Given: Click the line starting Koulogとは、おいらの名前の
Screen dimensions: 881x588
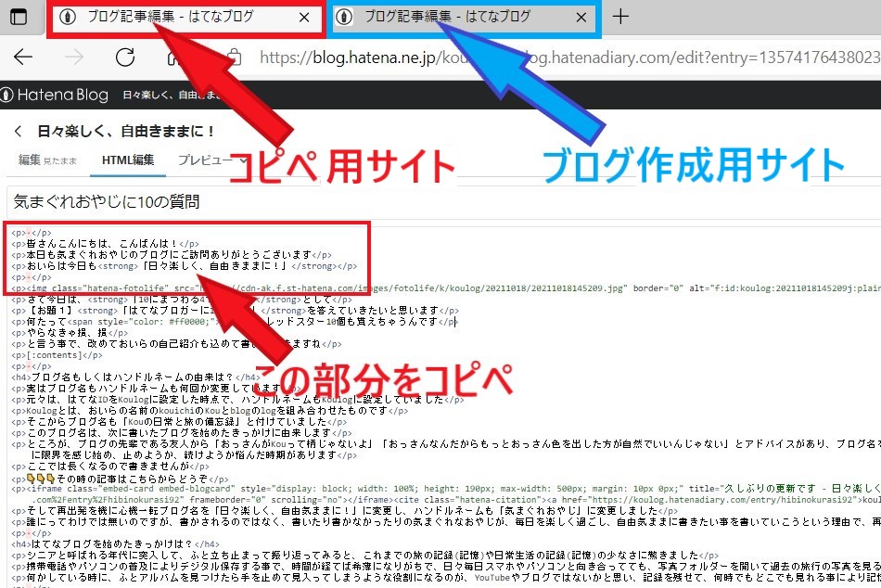Looking at the screenshot, I should click(x=210, y=411).
